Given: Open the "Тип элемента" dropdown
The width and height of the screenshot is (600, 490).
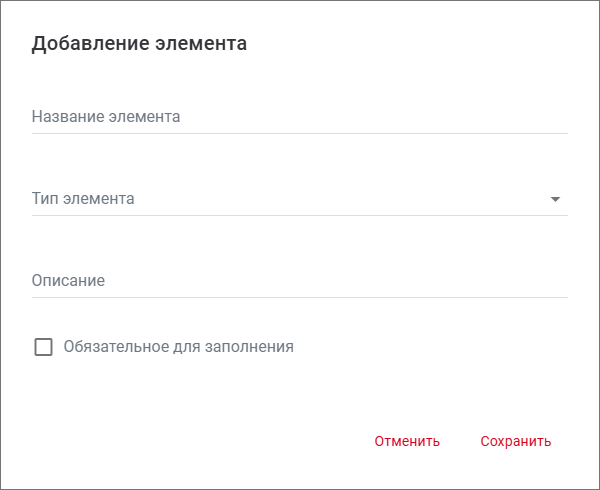Looking at the screenshot, I should pos(299,199).
